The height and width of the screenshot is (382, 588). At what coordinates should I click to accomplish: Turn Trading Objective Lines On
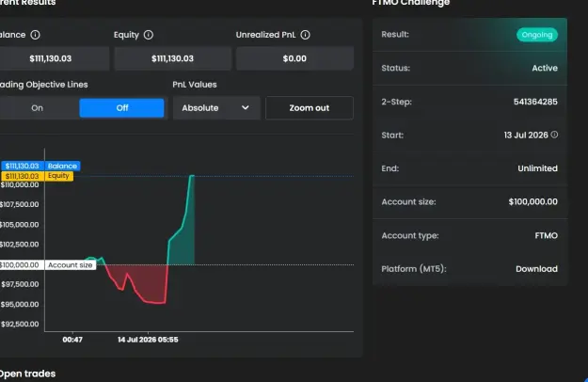pyautogui.click(x=37, y=108)
